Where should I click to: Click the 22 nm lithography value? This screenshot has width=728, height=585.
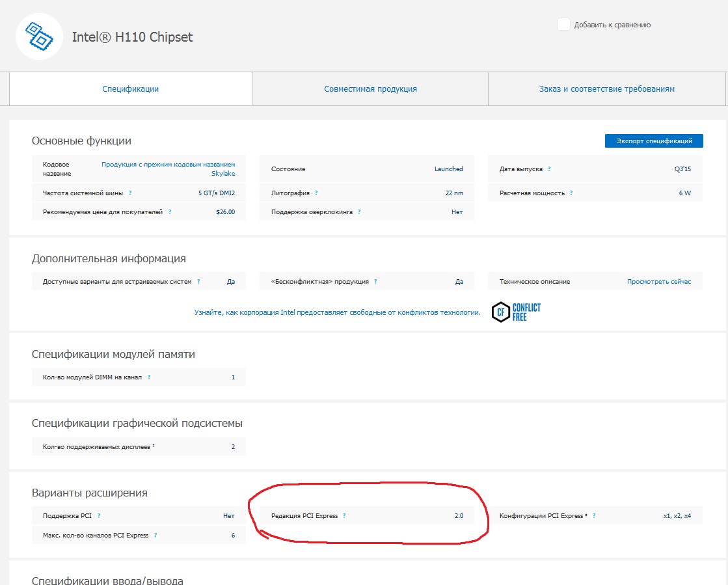click(x=454, y=193)
